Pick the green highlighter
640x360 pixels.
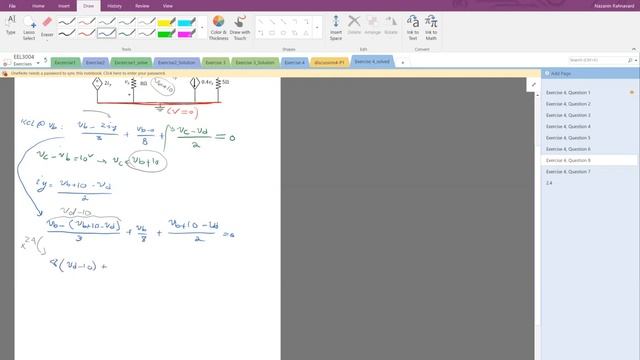(x=166, y=33)
